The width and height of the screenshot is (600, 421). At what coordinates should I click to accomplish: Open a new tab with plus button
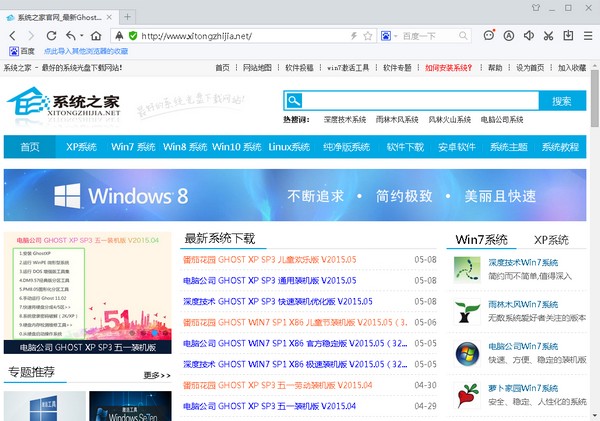127,17
